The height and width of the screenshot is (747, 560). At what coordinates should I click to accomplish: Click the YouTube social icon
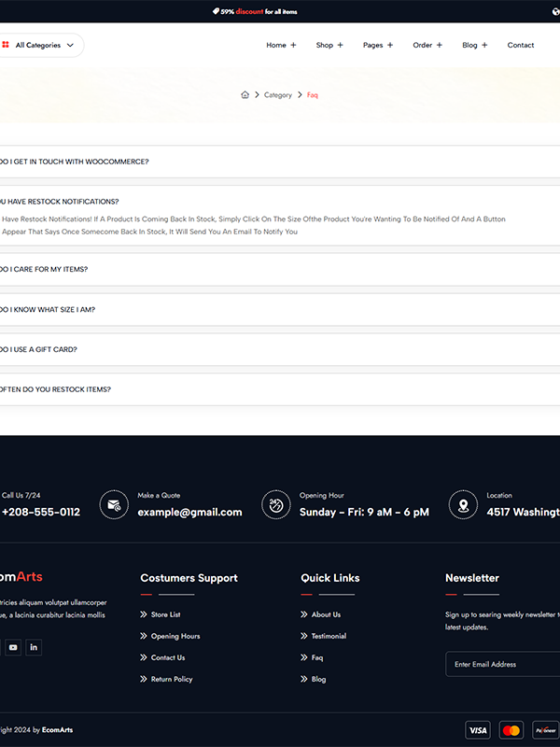13,647
